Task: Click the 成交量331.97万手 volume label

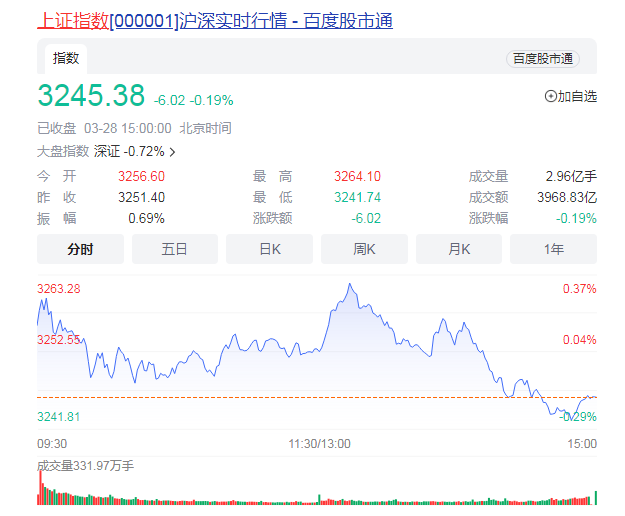Action: coord(85,465)
